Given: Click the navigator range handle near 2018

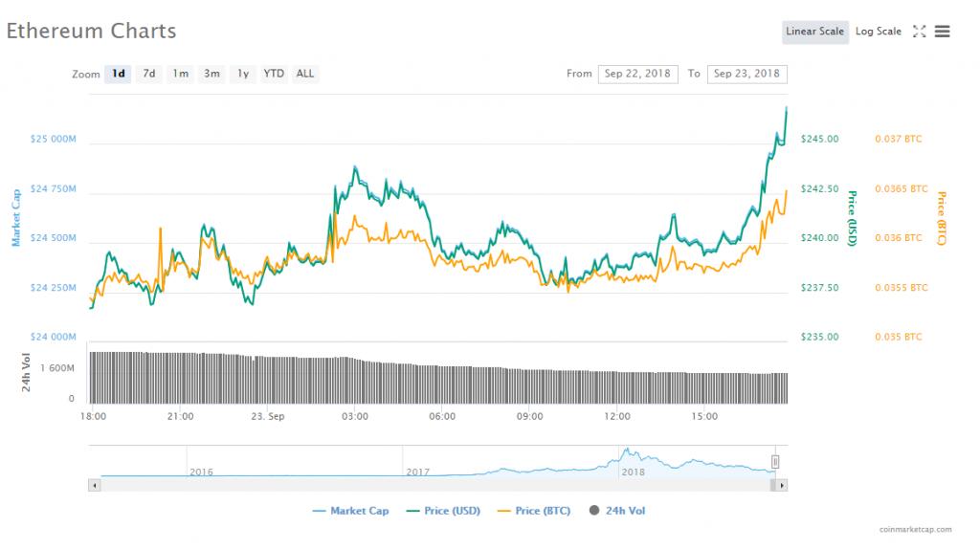Looking at the screenshot, I should [x=775, y=462].
